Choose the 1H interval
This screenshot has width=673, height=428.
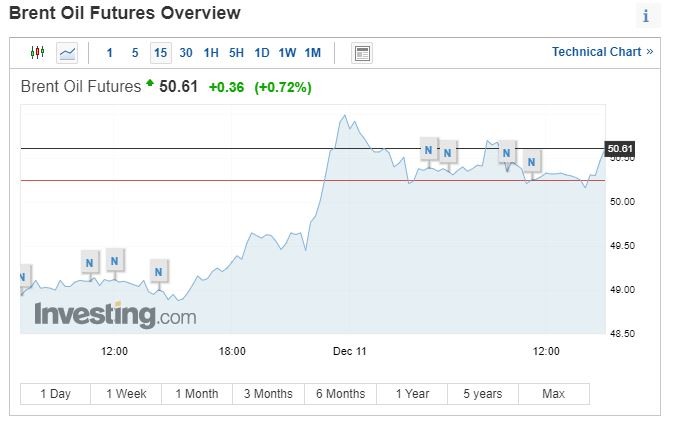(211, 53)
